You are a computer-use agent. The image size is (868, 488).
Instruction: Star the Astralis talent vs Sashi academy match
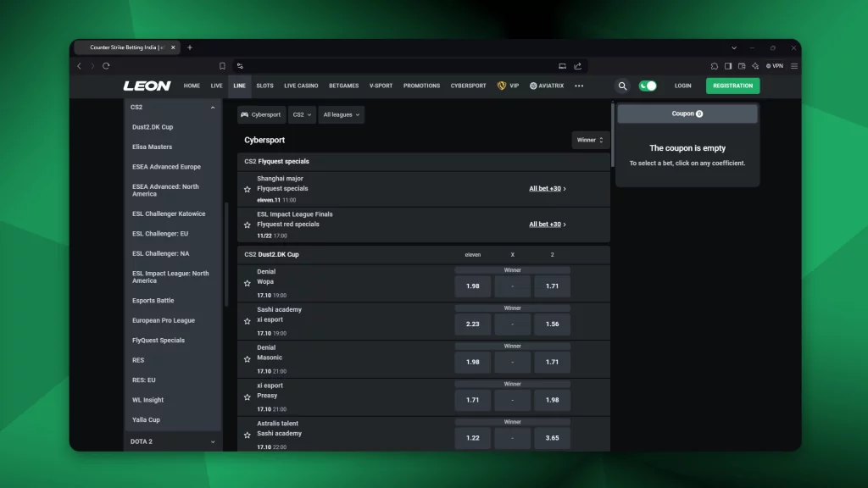pyautogui.click(x=248, y=435)
